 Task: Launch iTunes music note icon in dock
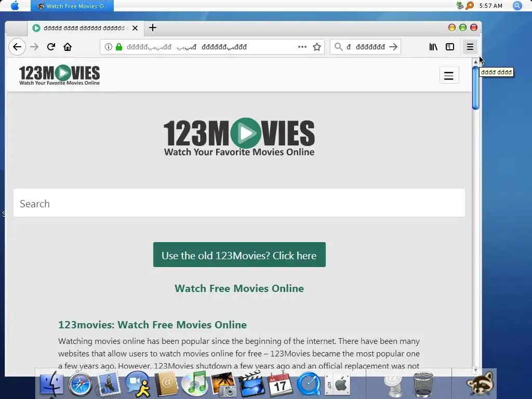tap(194, 384)
